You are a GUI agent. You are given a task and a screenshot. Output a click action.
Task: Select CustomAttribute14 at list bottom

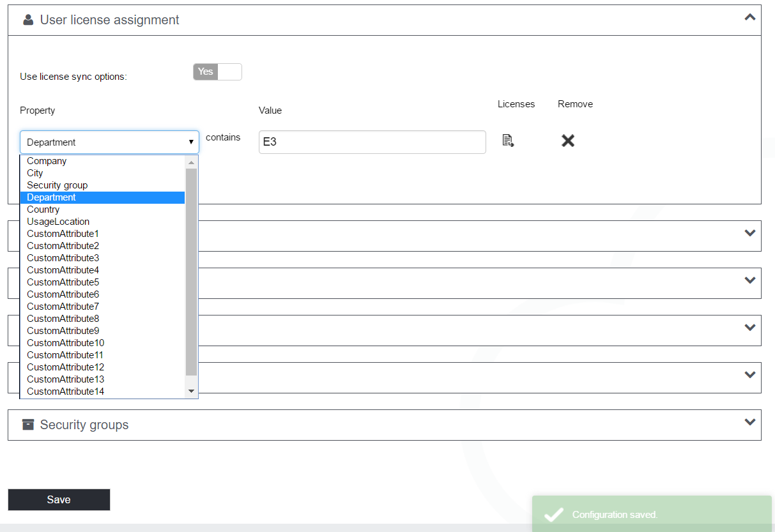click(x=65, y=391)
